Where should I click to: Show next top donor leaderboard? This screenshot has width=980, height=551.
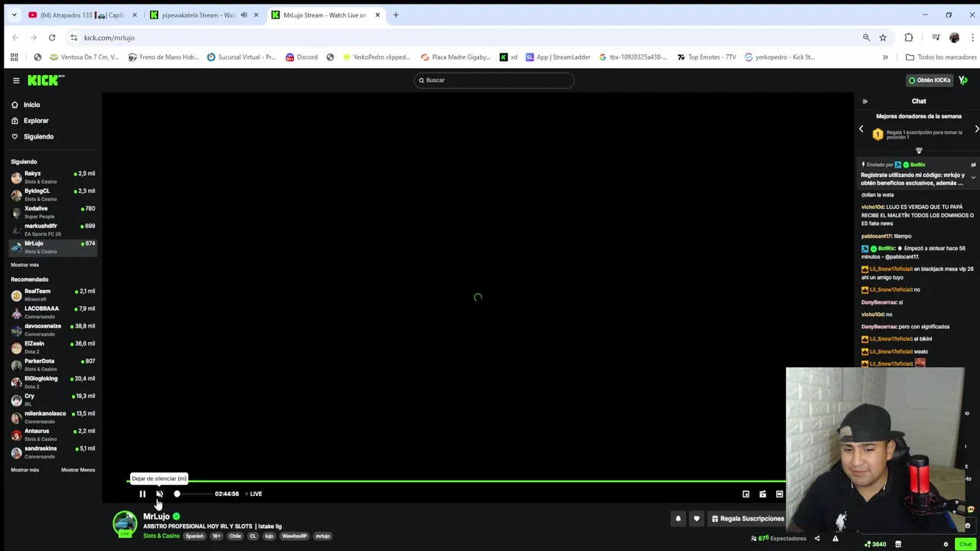coord(976,129)
